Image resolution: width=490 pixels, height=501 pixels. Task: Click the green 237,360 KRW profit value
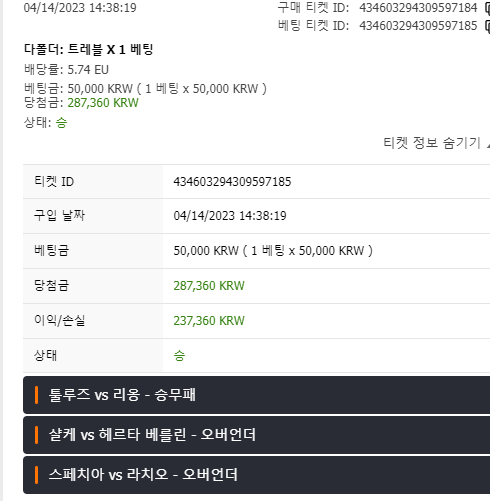tap(209, 321)
